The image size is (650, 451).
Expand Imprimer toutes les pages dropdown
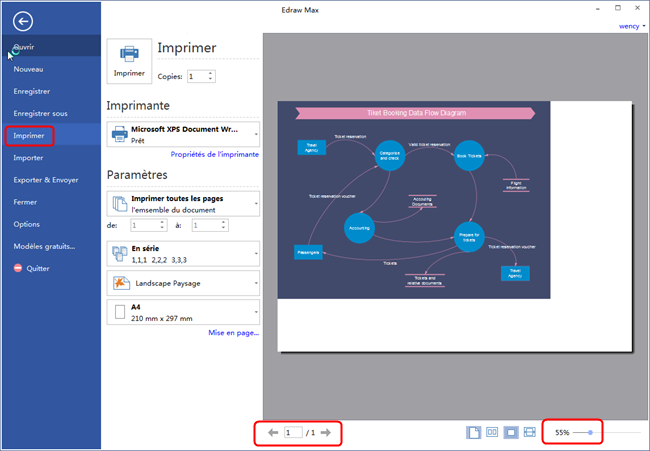point(256,204)
